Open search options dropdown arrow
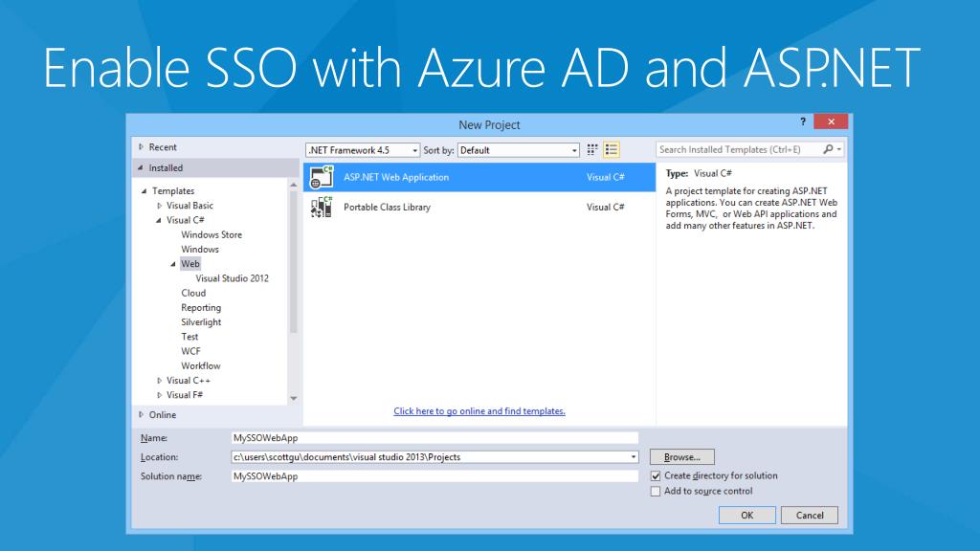980x551 pixels. [838, 149]
